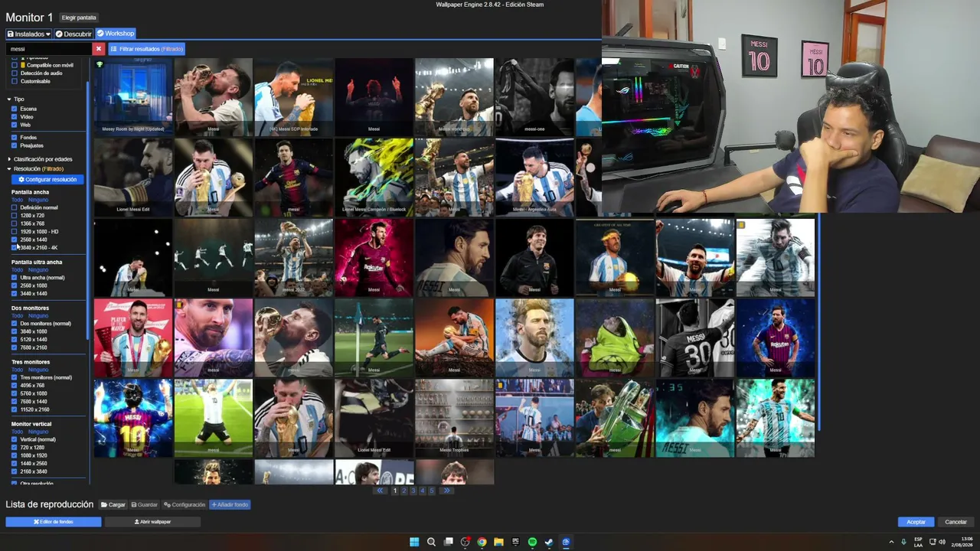The height and width of the screenshot is (551, 980).
Task: Toggle the Fondos checkbox
Action: pos(14,138)
